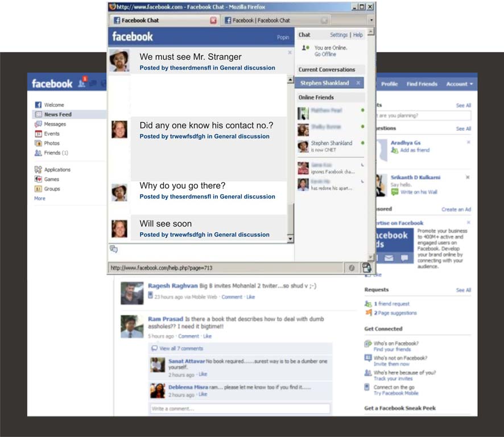Open Ragesh Raghvan's profile link

(x=172, y=286)
